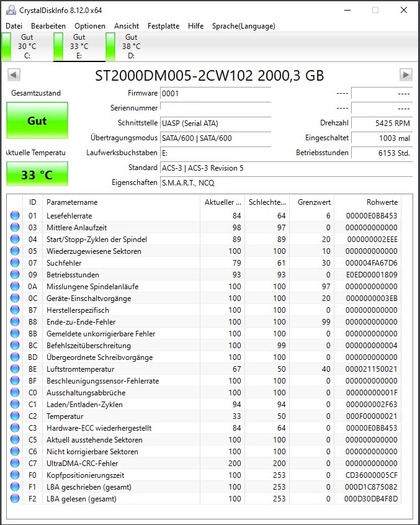Click status orb of Befehlszeitüberschreitung row
420x525 pixels.
15,345
